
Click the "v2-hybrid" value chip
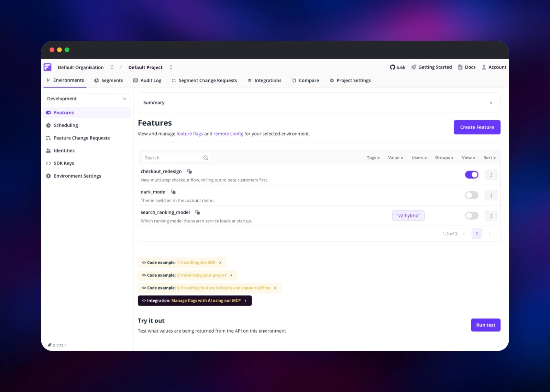(x=408, y=216)
